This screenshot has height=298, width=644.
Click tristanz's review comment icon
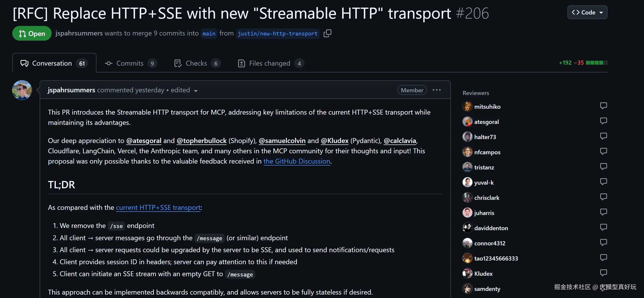point(603,167)
